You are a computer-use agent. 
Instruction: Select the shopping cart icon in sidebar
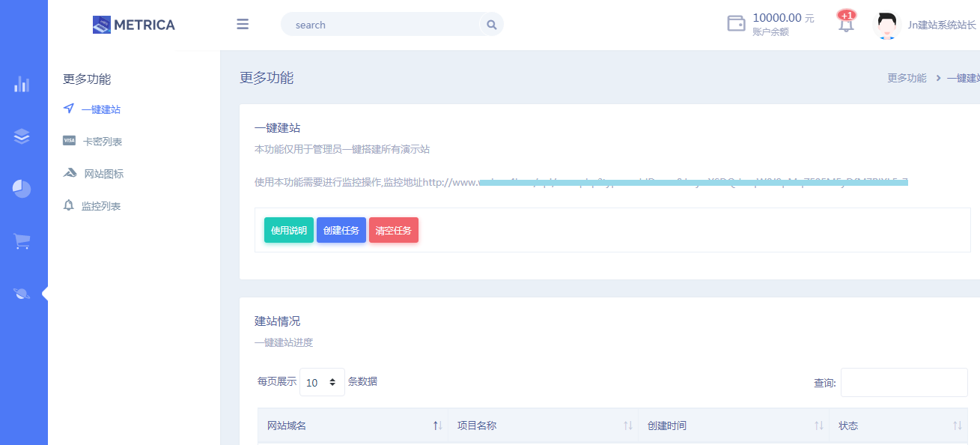pyautogui.click(x=22, y=241)
